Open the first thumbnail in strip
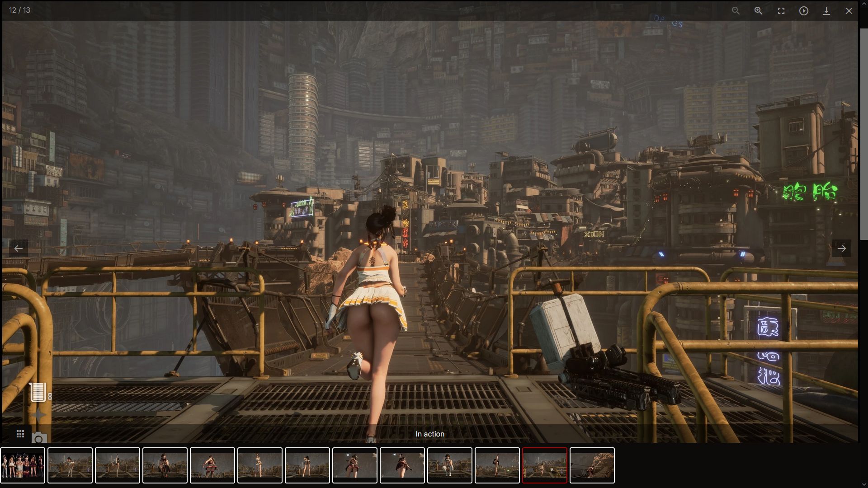868x488 pixels. click(23, 465)
